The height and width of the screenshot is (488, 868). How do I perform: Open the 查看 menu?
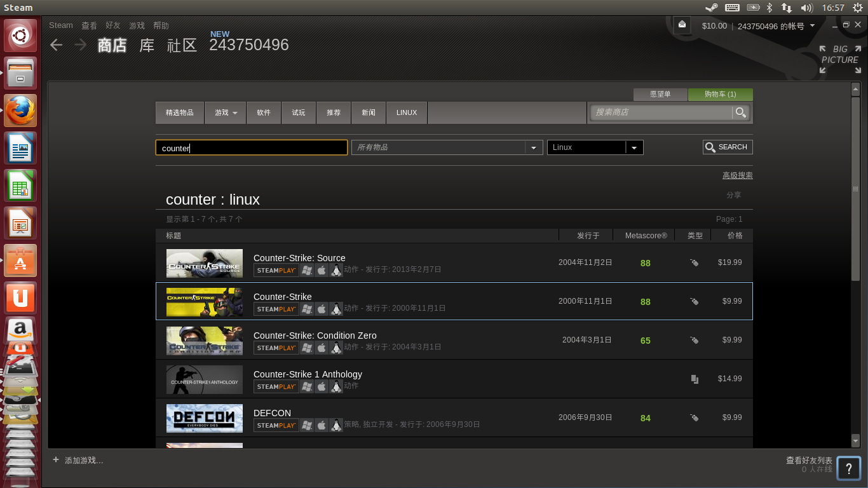pos(89,25)
